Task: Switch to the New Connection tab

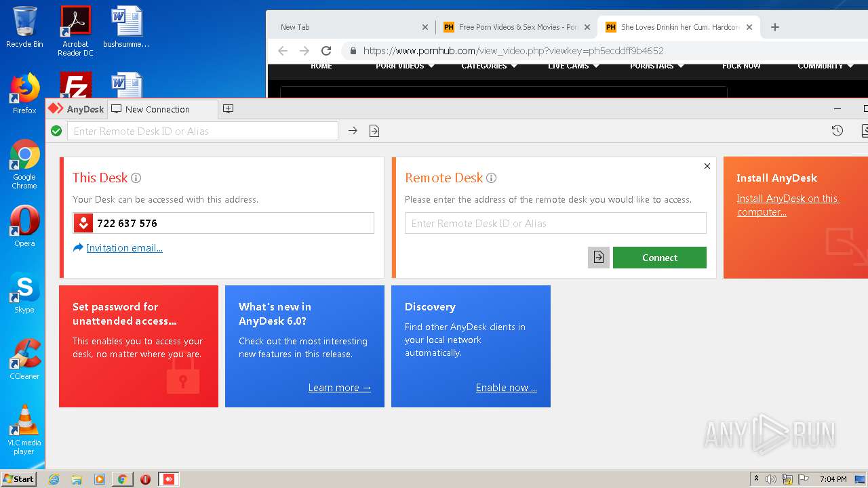Action: 163,109
